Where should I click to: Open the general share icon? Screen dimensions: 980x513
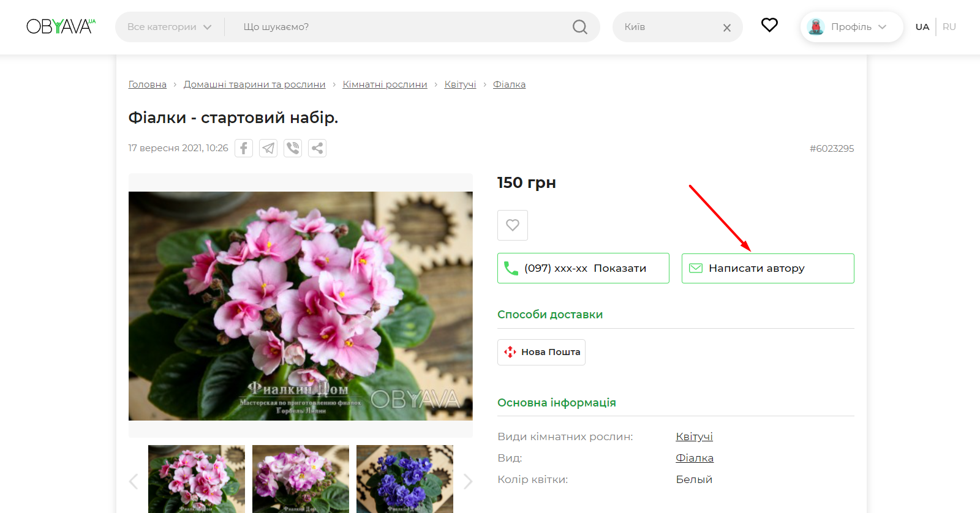tap(317, 148)
